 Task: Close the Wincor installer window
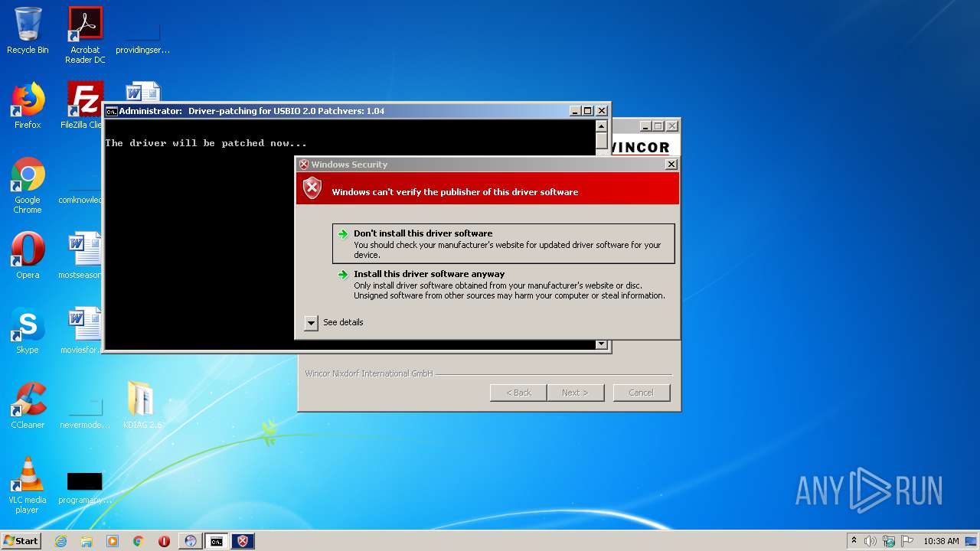coord(672,126)
